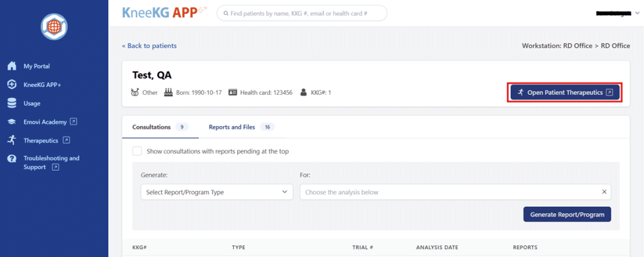Click the gender icon beside Other
Viewport: 644px width, 257px height.
pyautogui.click(x=135, y=92)
